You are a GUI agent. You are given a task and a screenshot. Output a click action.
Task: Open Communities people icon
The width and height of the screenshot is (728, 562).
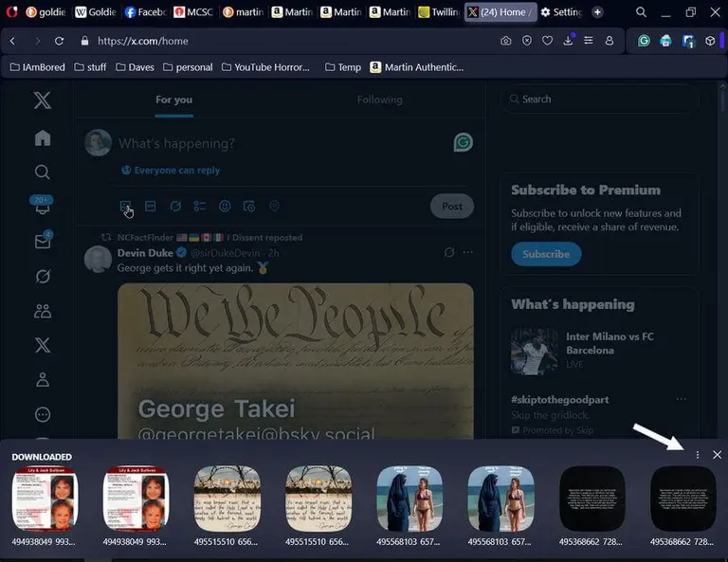[43, 311]
